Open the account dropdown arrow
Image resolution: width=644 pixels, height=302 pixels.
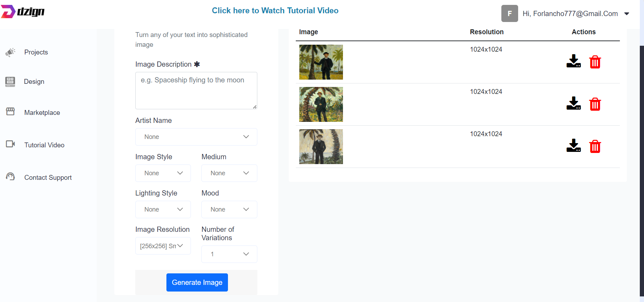[627, 14]
